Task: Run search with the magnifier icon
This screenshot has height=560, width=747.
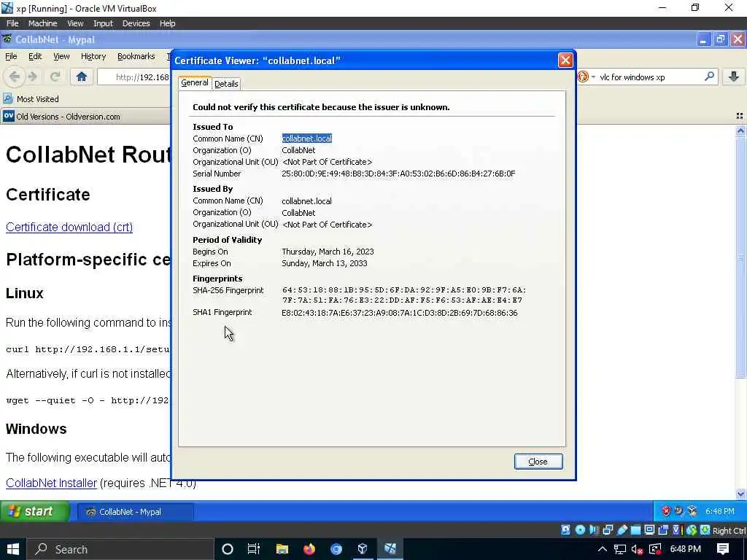Action: (x=709, y=77)
